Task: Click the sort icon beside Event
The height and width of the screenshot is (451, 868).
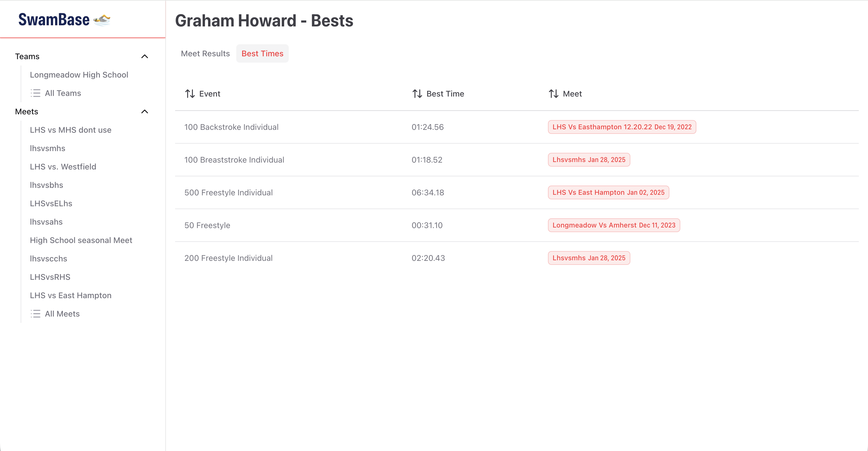Action: tap(190, 94)
